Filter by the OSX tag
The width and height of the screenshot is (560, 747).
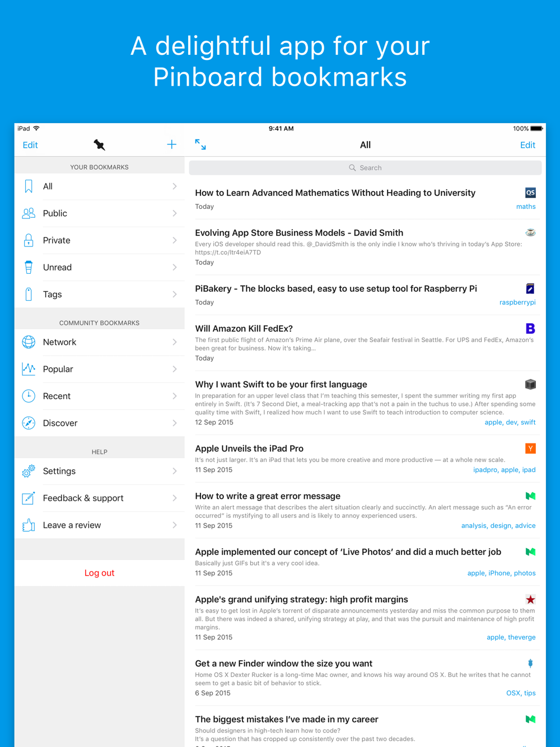point(513,693)
